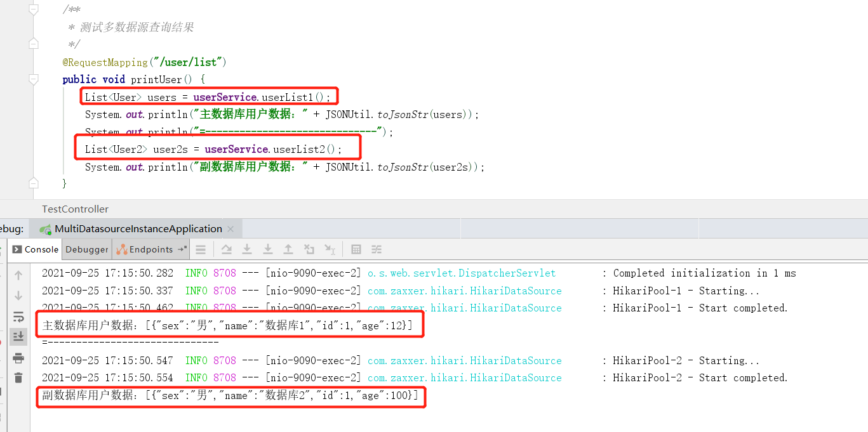The width and height of the screenshot is (868, 432).
Task: Switch to the Debugger tab
Action: (x=87, y=249)
